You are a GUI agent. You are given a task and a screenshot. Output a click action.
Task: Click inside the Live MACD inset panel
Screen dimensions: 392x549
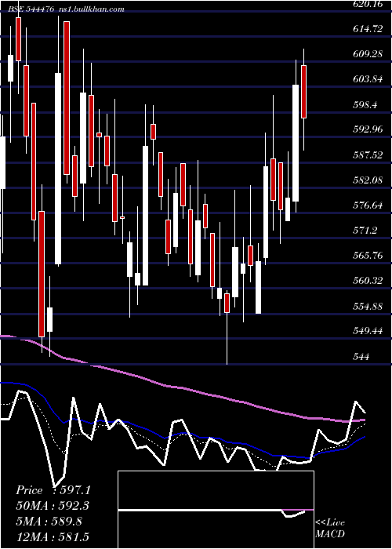click(216, 510)
